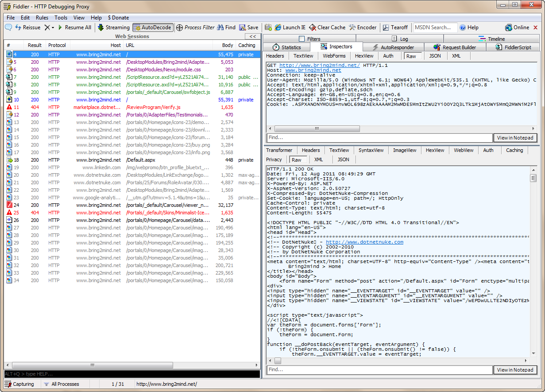Open the Request Builder tab
Image resolution: width=545 pixels, height=392 pixels.
[455, 47]
